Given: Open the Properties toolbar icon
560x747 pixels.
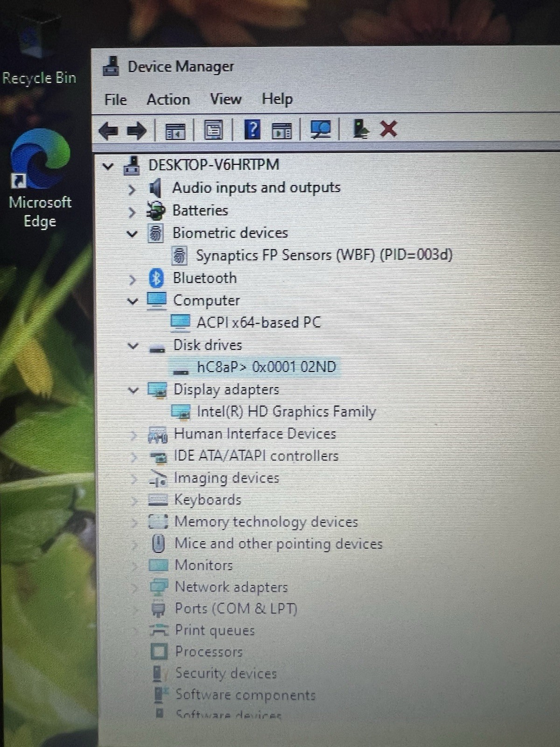Looking at the screenshot, I should 214,130.
